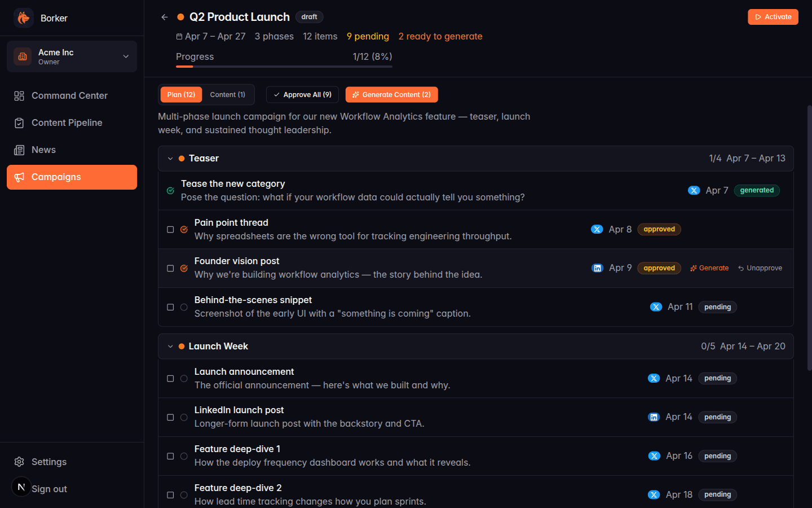The height and width of the screenshot is (508, 812).
Task: Select the Feature deep-dive 1 checkbox
Action: [170, 456]
